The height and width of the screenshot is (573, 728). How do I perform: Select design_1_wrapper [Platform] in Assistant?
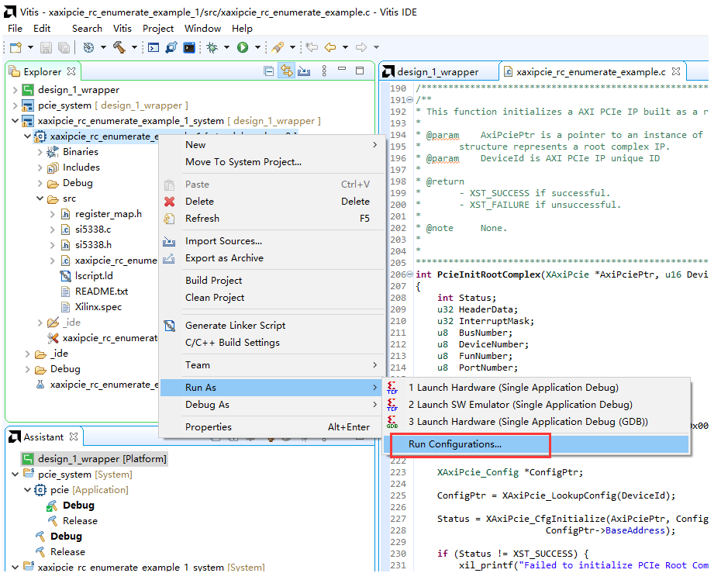(x=95, y=459)
